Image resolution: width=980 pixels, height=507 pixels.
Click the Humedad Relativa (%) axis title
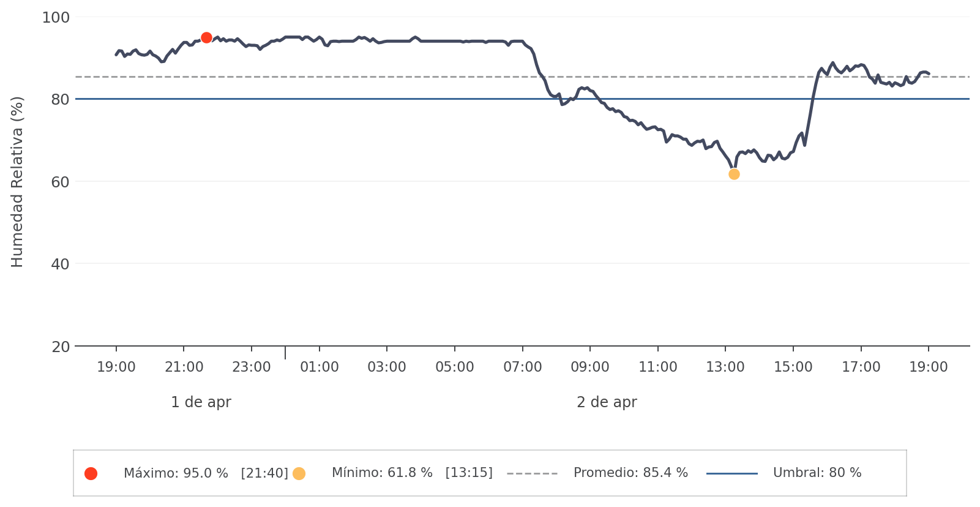click(x=17, y=182)
